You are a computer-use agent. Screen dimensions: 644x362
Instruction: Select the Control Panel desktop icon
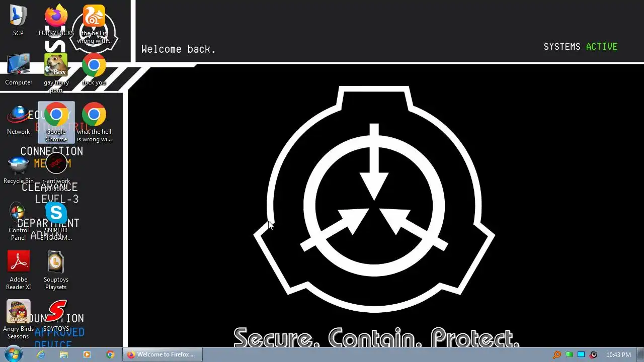[19, 221]
